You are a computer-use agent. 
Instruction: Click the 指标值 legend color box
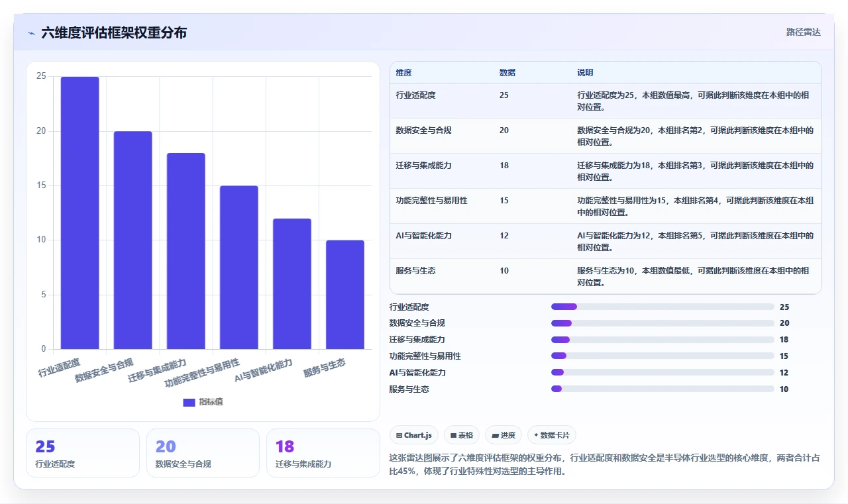coord(189,402)
